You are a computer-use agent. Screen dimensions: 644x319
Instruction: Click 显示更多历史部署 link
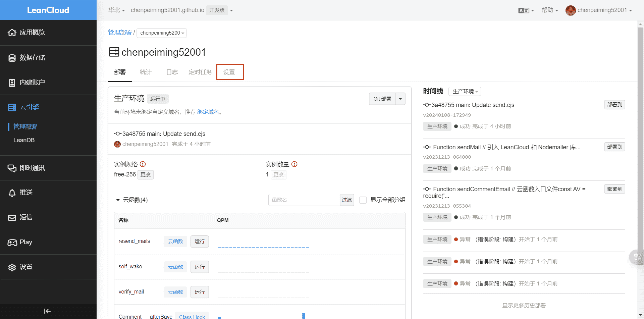[x=524, y=306]
